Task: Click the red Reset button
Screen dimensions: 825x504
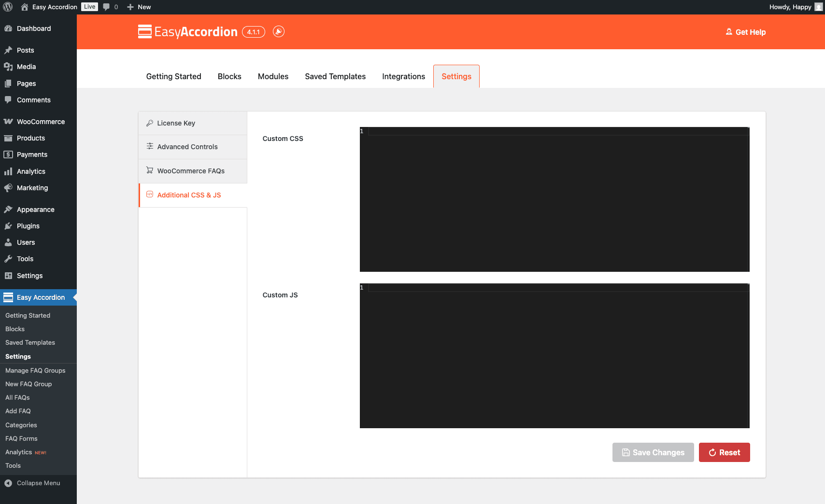Action: [725, 452]
